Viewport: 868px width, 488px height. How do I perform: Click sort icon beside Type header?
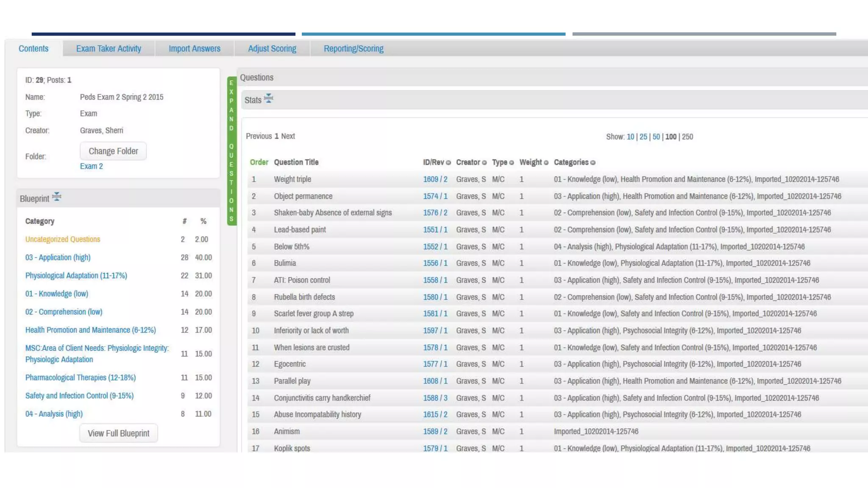point(512,163)
